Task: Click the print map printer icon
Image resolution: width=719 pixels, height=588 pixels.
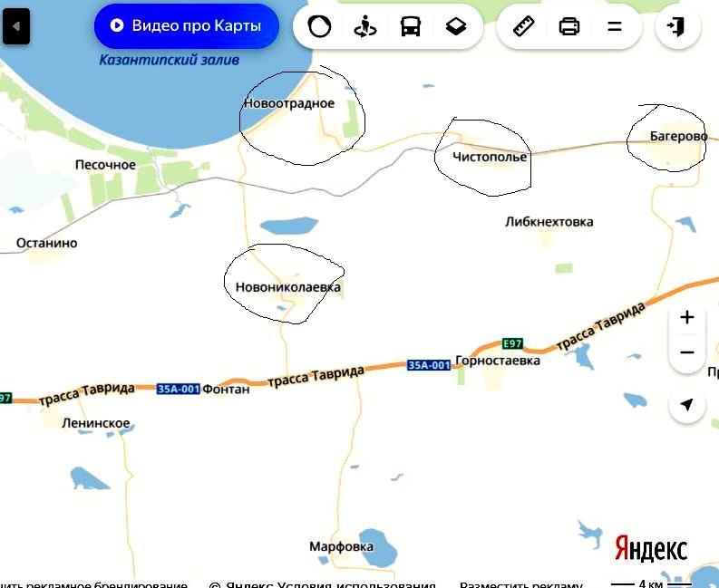Action: coord(569,26)
